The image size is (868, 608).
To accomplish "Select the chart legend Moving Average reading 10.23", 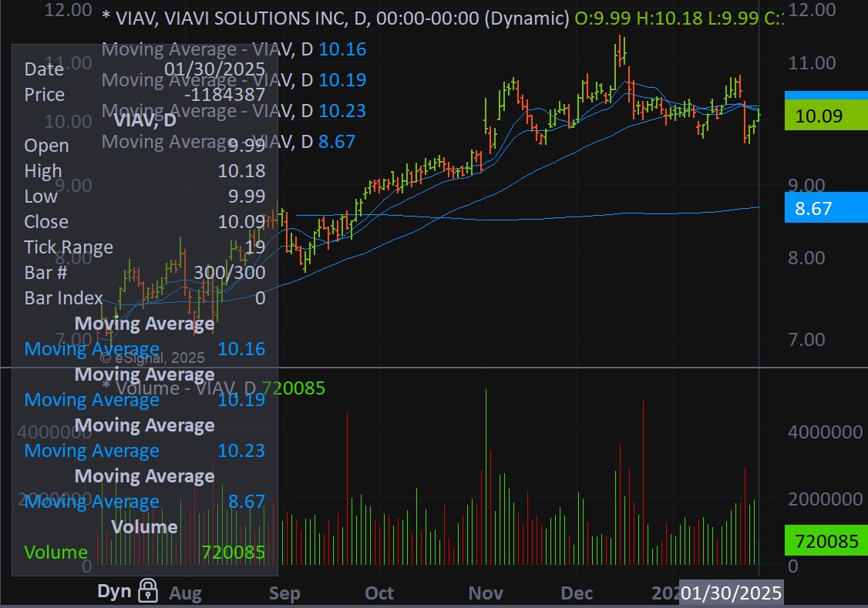I will pos(234,111).
